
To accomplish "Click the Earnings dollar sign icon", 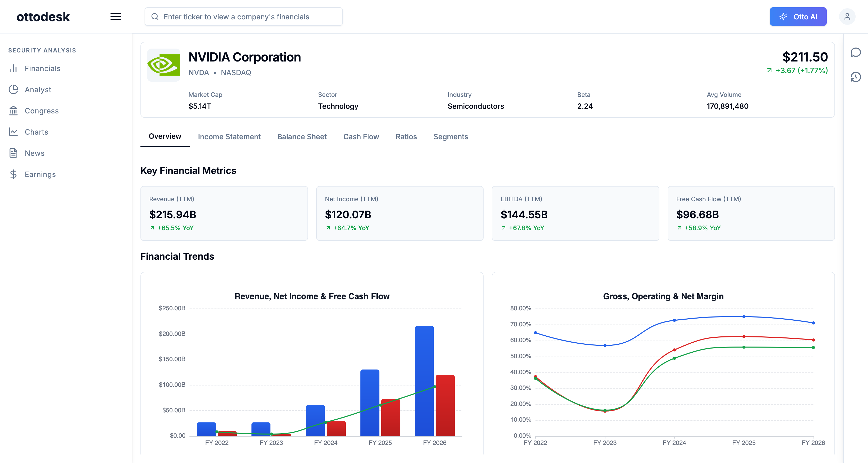I will [x=13, y=174].
